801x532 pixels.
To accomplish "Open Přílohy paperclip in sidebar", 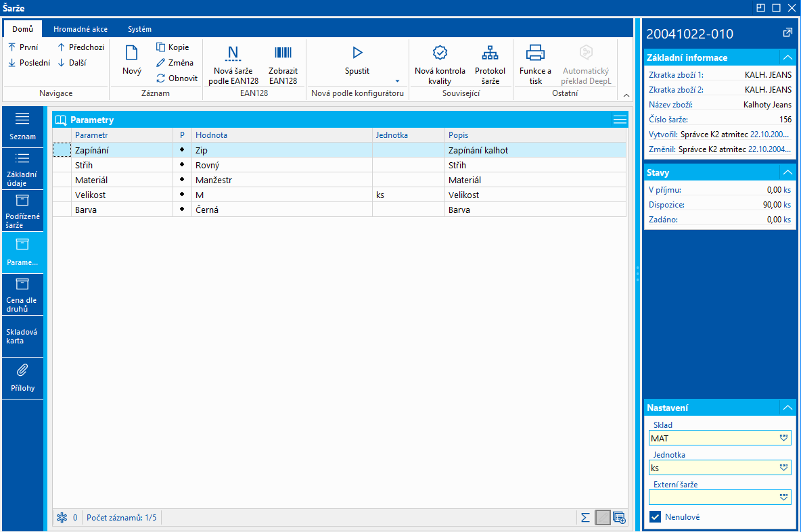I will coord(22,370).
